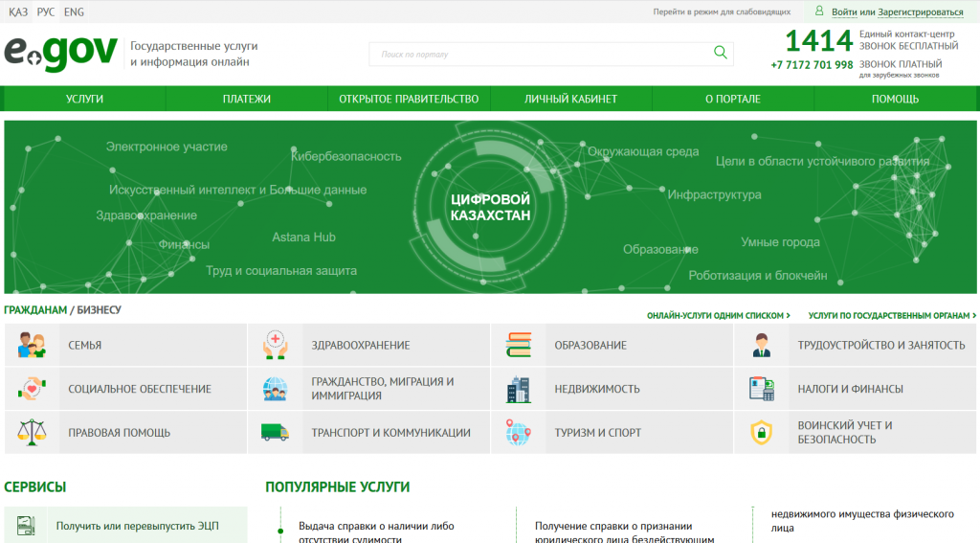Open the Личный кабинет menu item

pos(570,99)
